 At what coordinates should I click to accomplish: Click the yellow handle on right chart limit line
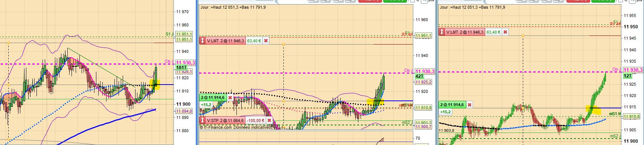(x=523, y=35)
